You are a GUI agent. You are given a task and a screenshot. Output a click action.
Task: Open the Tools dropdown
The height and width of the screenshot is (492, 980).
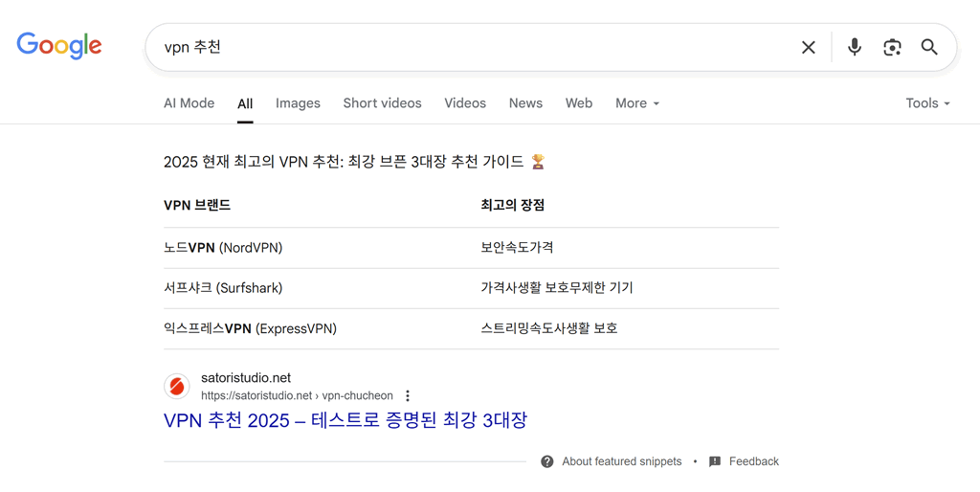click(x=927, y=103)
